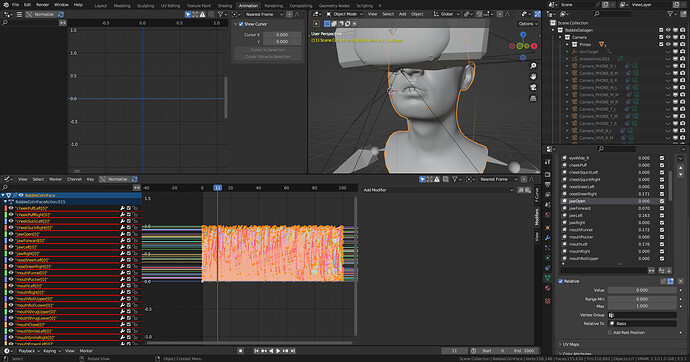Viewport: 690px width, 362px height.
Task: Move selected shape key up
Action: point(680,169)
